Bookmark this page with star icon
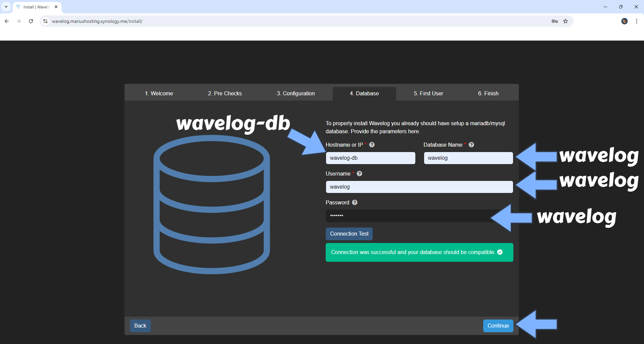The width and height of the screenshot is (644, 344). pos(565,21)
